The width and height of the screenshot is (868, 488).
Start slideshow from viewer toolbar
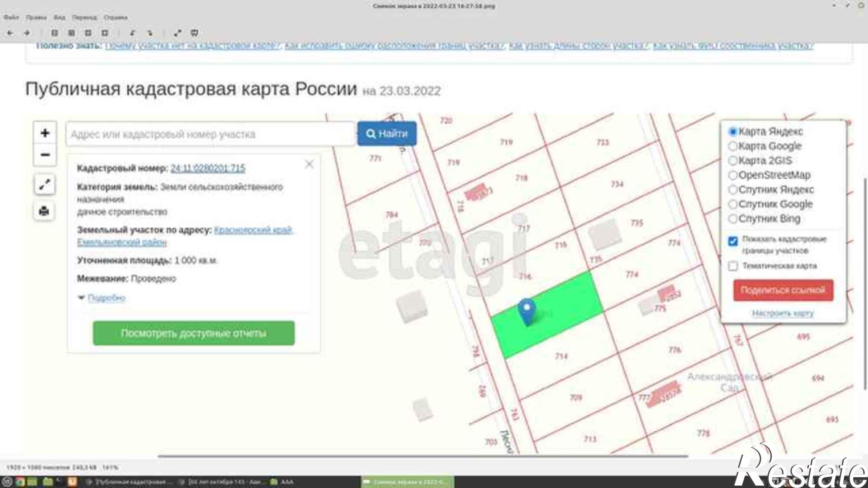(x=194, y=33)
